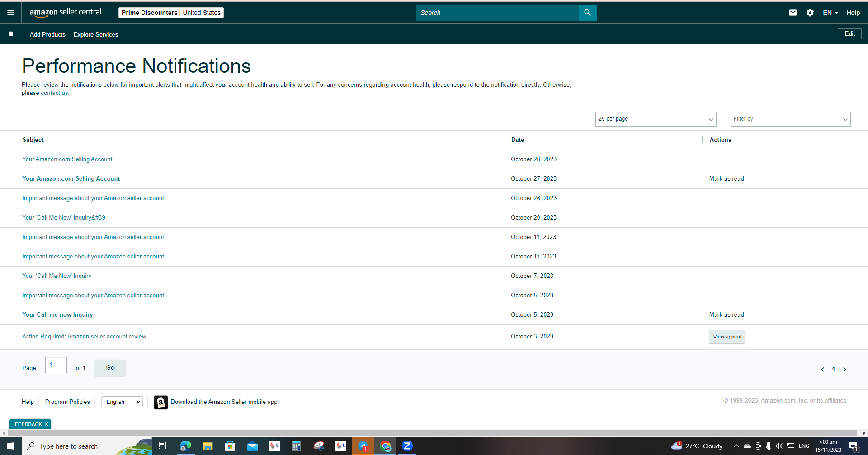The width and height of the screenshot is (868, 455).
Task: Click the microphone tray icon
Action: [769, 446]
